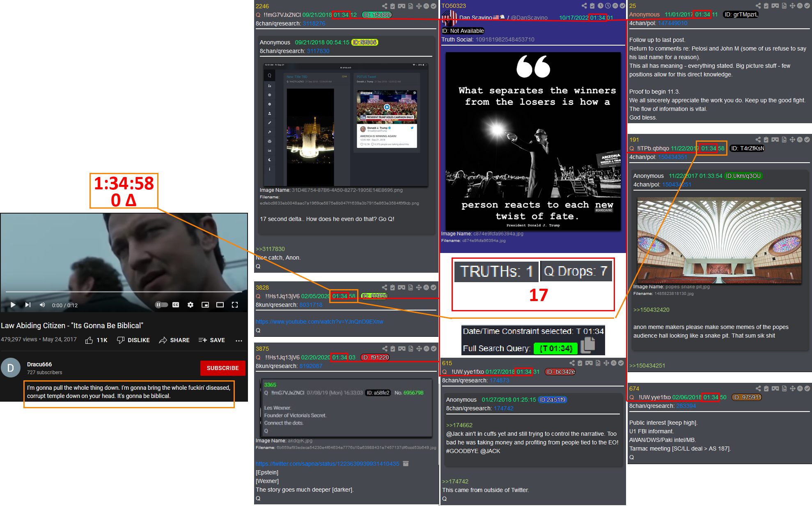This screenshot has width=812, height=506.
Task: Click the move arrows icon on post 2246
Action: (419, 6)
